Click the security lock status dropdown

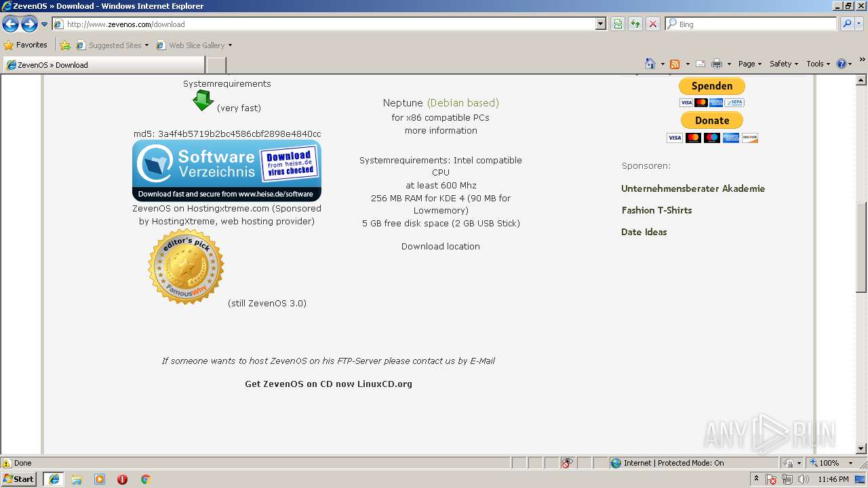793,464
